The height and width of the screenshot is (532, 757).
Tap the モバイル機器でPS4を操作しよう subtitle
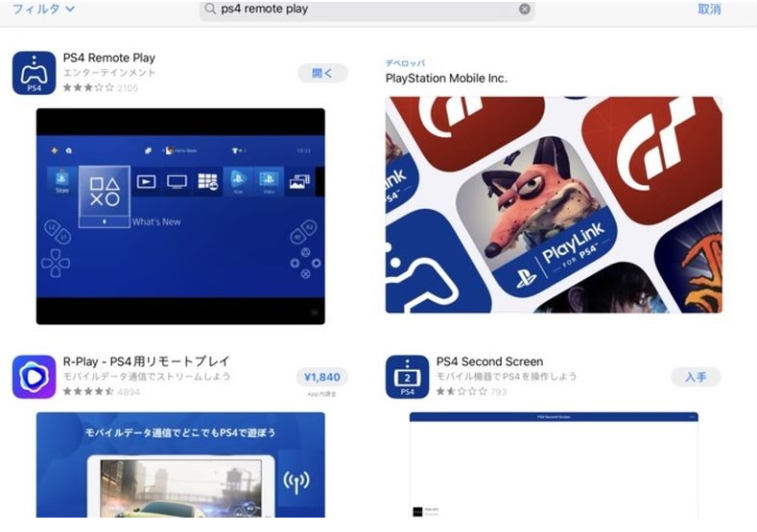[x=507, y=376]
